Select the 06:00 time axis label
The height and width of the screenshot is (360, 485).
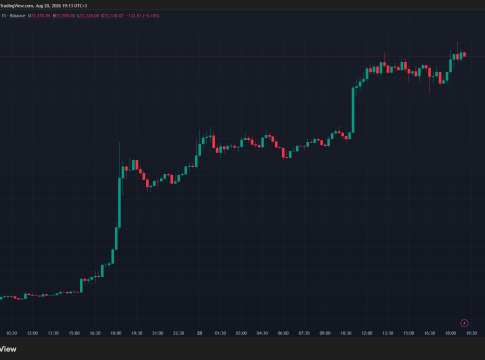point(283,333)
